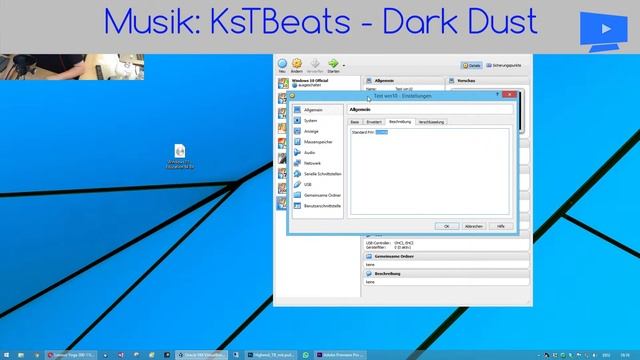
Task: Click the Neu toolbar icon in VirtualBox
Action: pyautogui.click(x=282, y=64)
